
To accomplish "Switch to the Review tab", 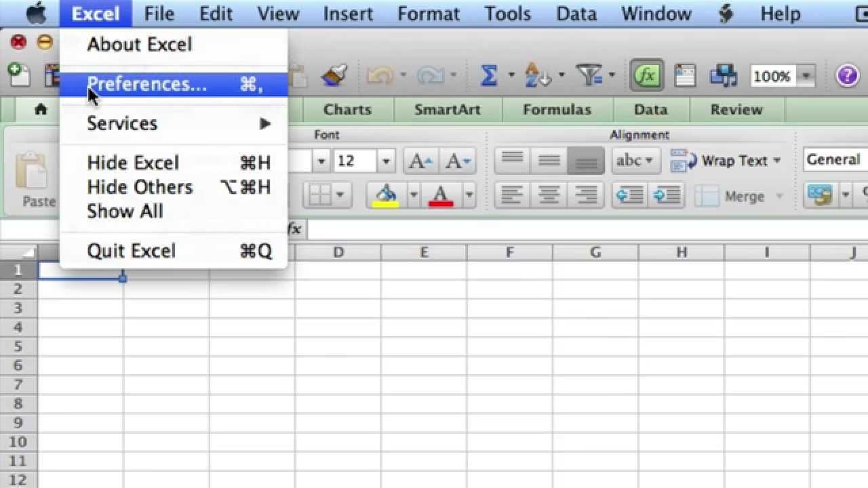I will 736,110.
